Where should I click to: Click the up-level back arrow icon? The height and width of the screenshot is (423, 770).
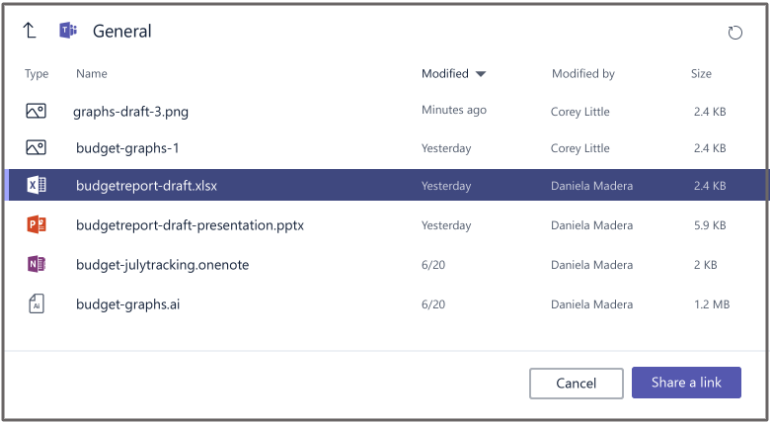pyautogui.click(x=29, y=31)
